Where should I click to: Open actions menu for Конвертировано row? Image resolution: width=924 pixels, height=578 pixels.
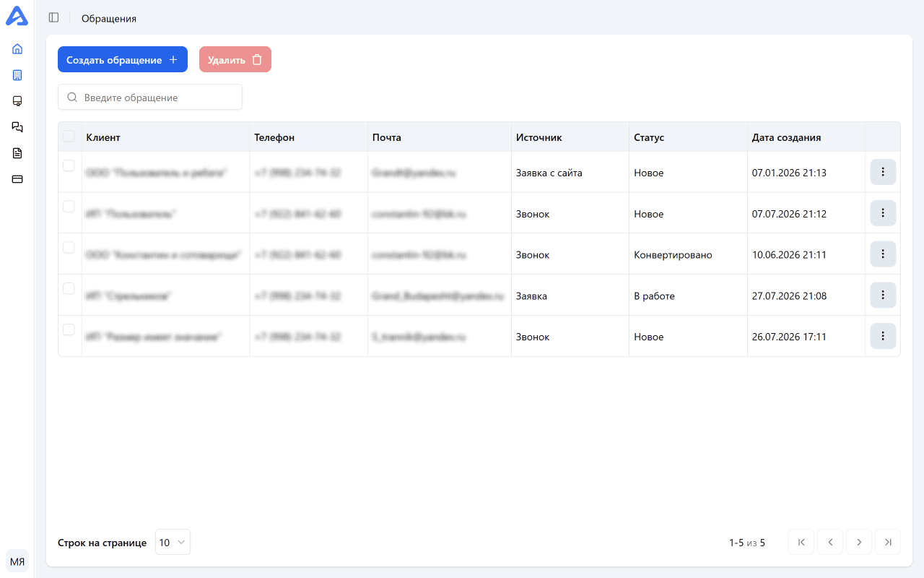coord(883,254)
